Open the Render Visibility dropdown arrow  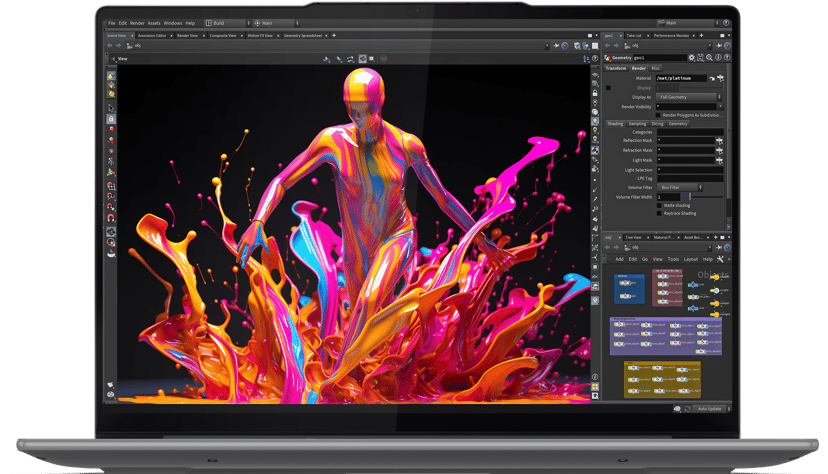coord(720,107)
